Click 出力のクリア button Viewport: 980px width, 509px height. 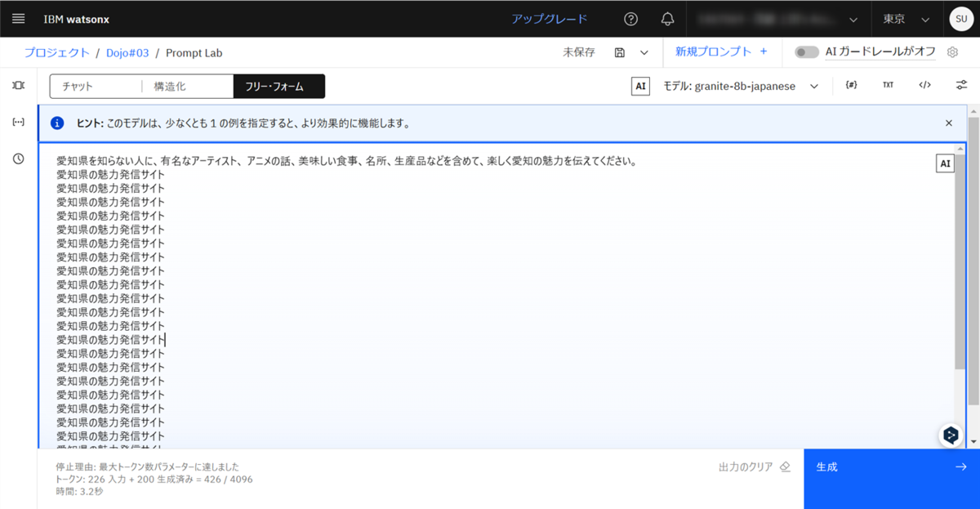click(755, 467)
